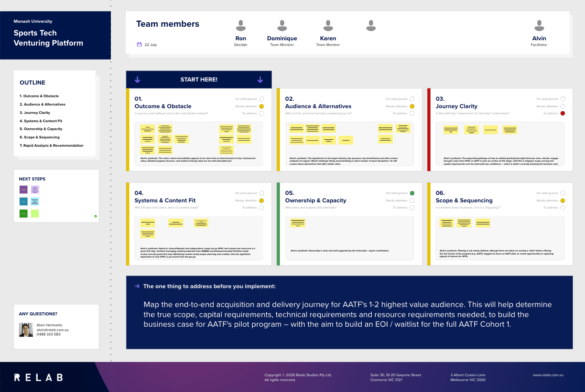Go to '4. Systems & Content Fit' in Outline
585x392 pixels.
(40, 121)
